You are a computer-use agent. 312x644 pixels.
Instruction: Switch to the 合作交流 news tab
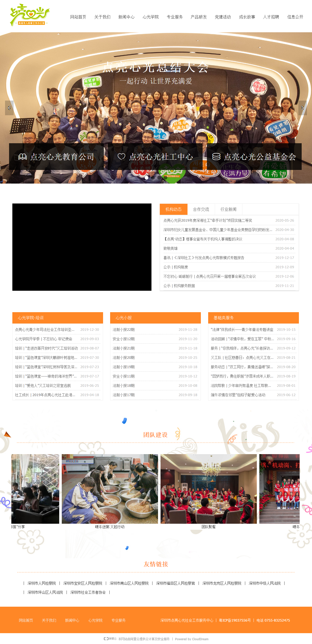[x=201, y=209]
